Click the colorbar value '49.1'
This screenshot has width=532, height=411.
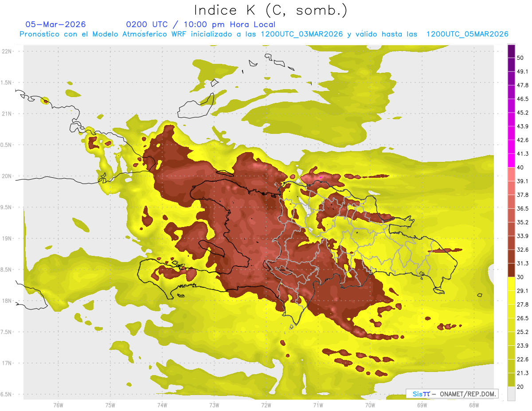pos(523,71)
